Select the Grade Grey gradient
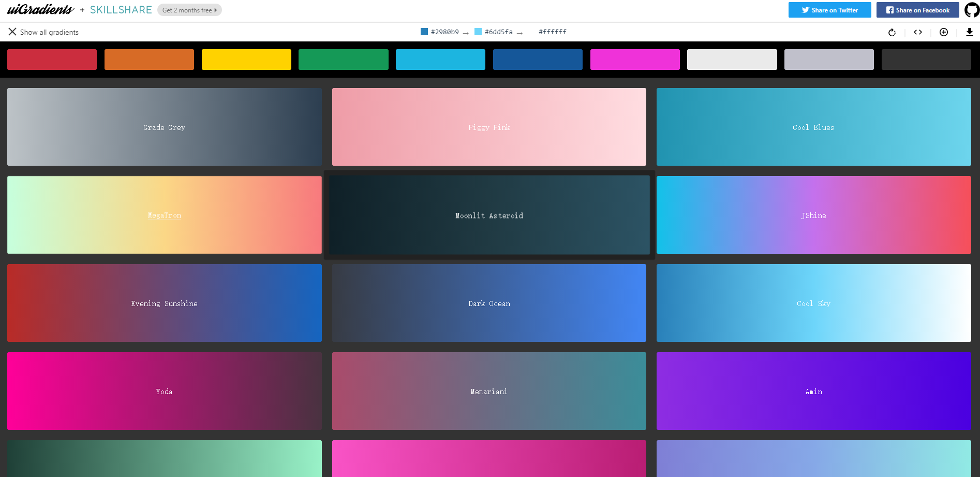980x477 pixels. 165,127
